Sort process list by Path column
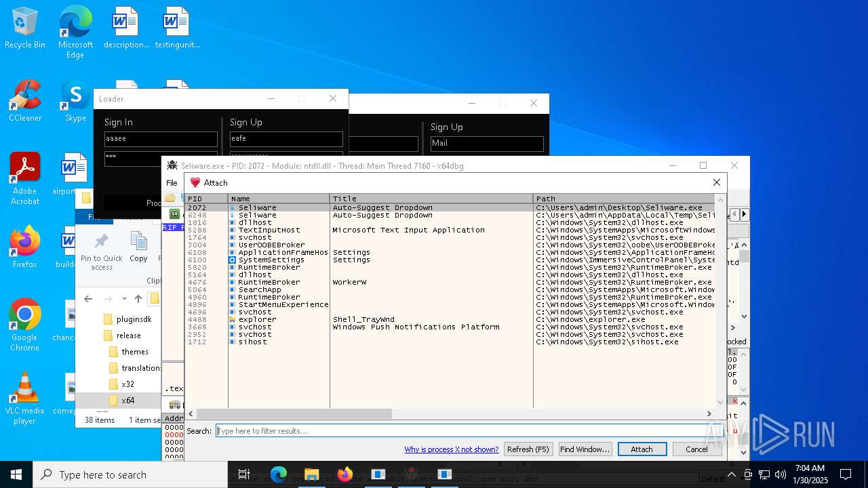 coord(624,199)
